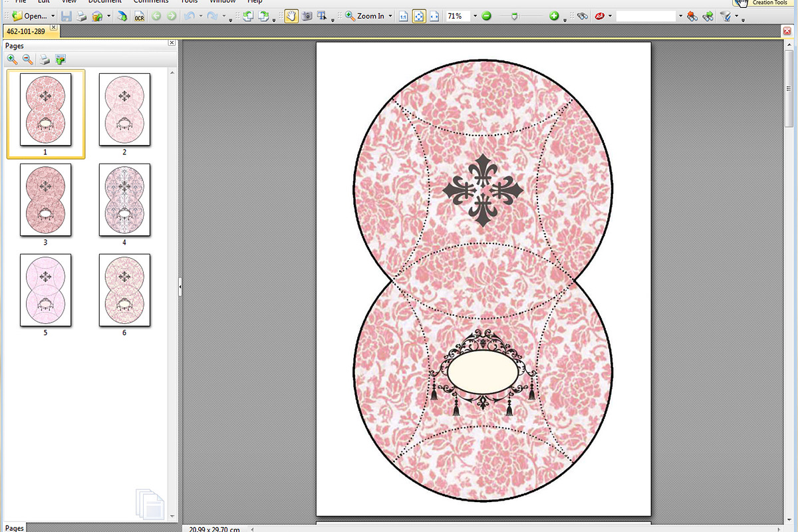Select the text Select tool
Screen dimensions: 798x532
[x=323, y=16]
